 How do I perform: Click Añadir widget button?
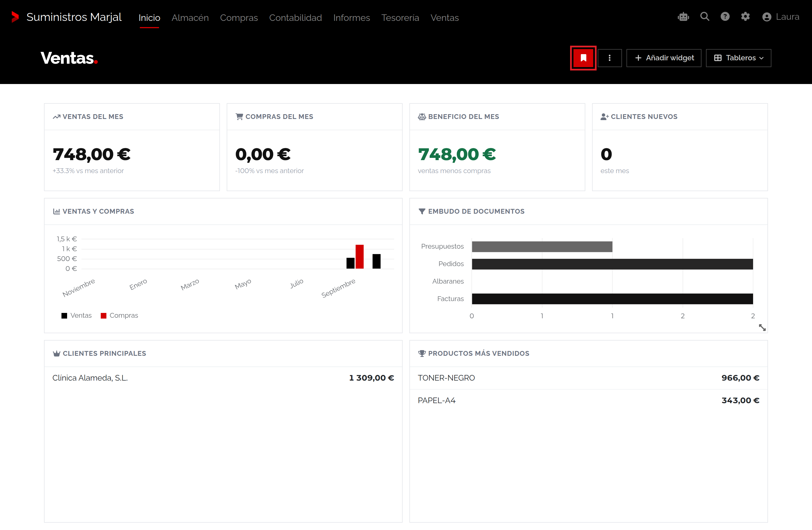[x=664, y=58]
